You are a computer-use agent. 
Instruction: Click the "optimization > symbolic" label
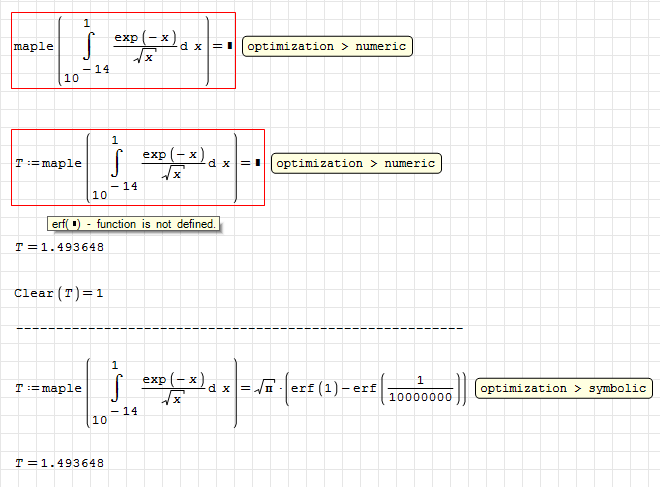(x=564, y=388)
